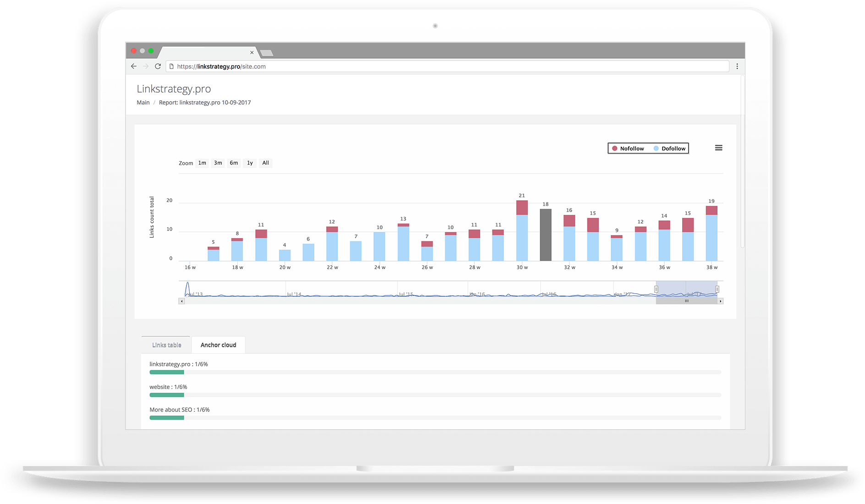
Task: Click the left navigator range handle
Action: click(x=657, y=289)
